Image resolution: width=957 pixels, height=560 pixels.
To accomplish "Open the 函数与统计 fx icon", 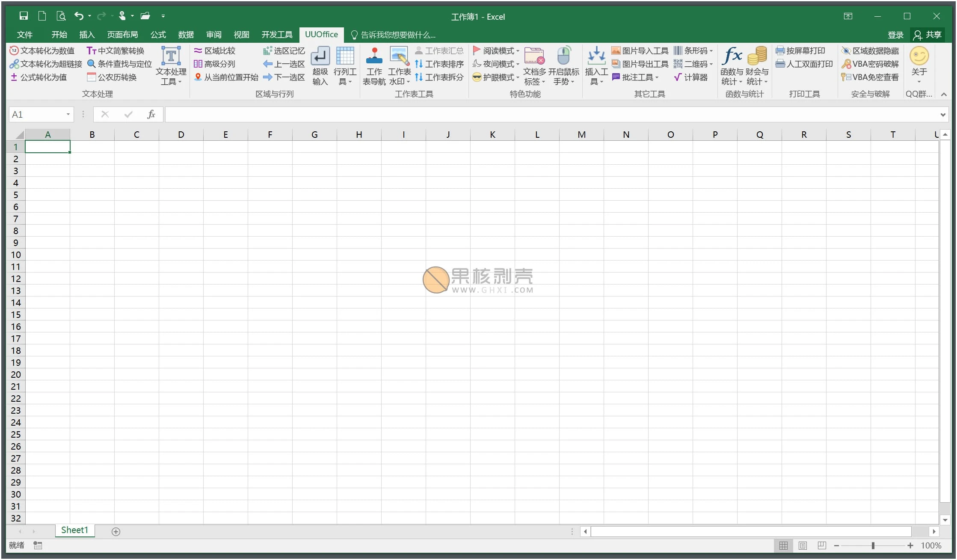I will tap(732, 56).
